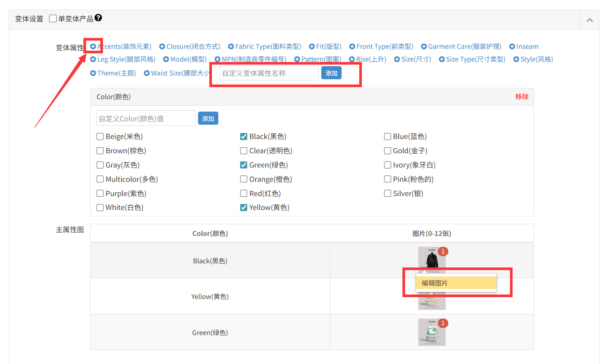Click the plus icon beside Fabric Type
Screen dimensions: 602x364
point(231,47)
